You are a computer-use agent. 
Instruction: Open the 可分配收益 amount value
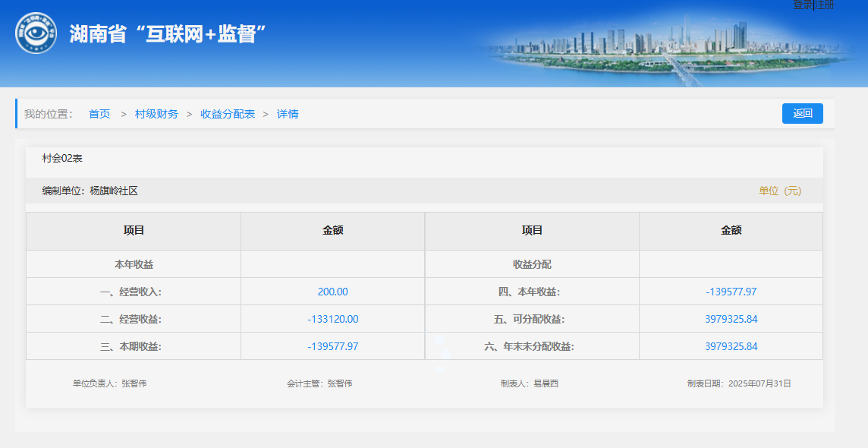coord(731,319)
